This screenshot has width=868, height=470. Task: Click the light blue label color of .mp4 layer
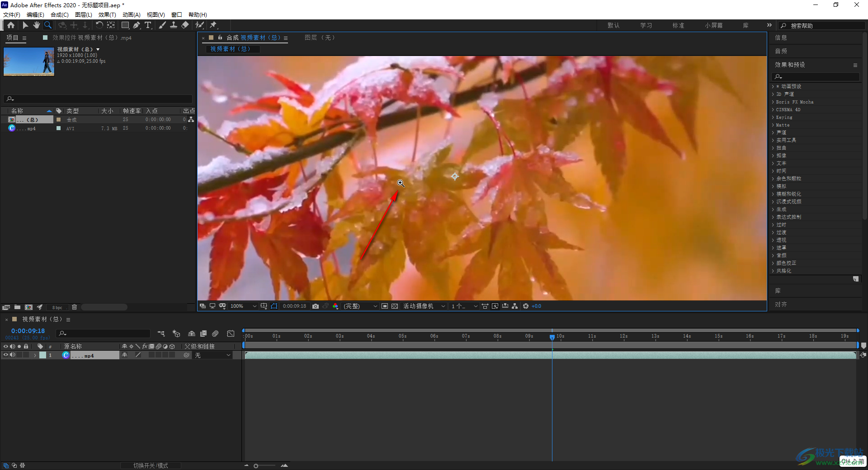(x=42, y=355)
